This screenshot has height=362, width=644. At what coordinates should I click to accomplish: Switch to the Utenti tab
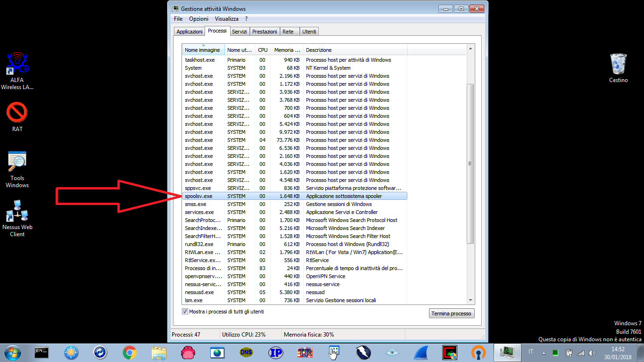309,32
